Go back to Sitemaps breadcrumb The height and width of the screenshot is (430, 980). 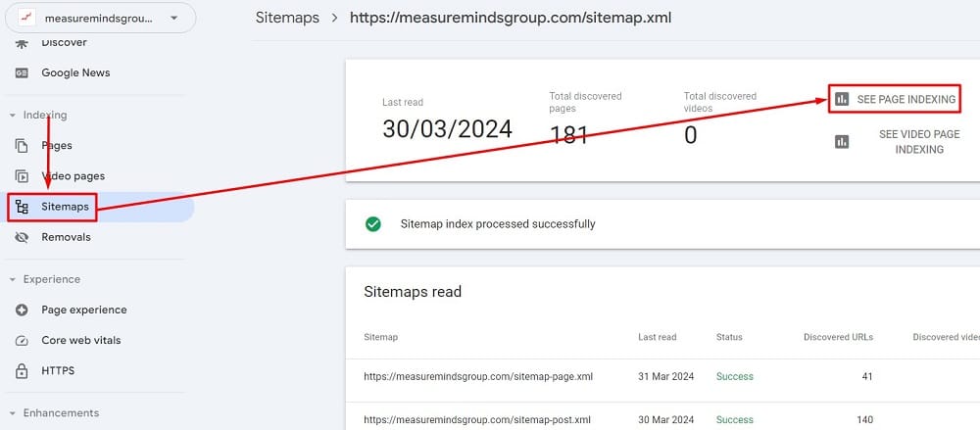287,18
